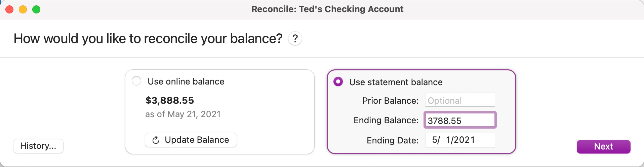Focus the Ending Balance field showing 3788.55

point(460,120)
